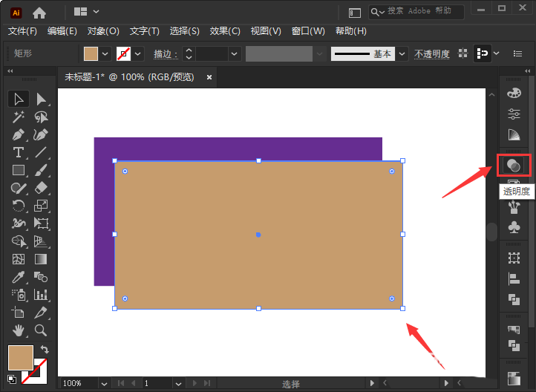Image resolution: width=536 pixels, height=392 pixels.
Task: Click the 描边 stroke panel link
Action: pyautogui.click(x=166, y=54)
